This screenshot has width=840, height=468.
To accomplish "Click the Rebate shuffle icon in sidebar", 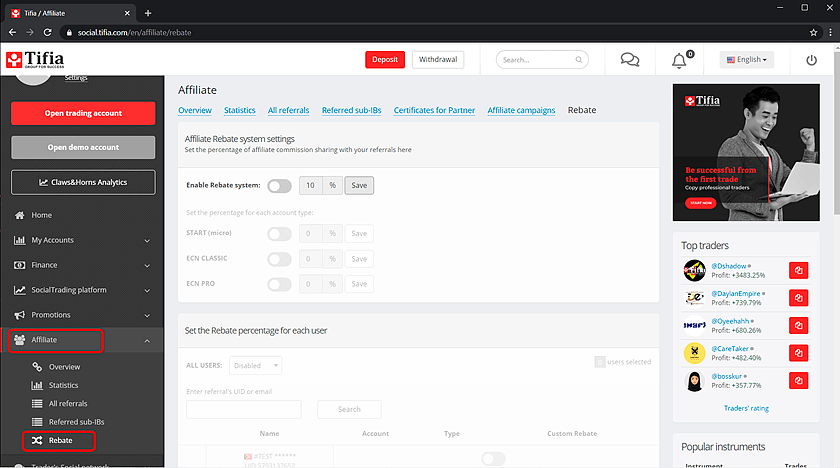I will pos(37,440).
